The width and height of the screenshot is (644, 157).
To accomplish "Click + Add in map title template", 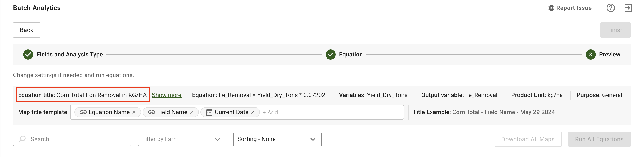I will [270, 113].
